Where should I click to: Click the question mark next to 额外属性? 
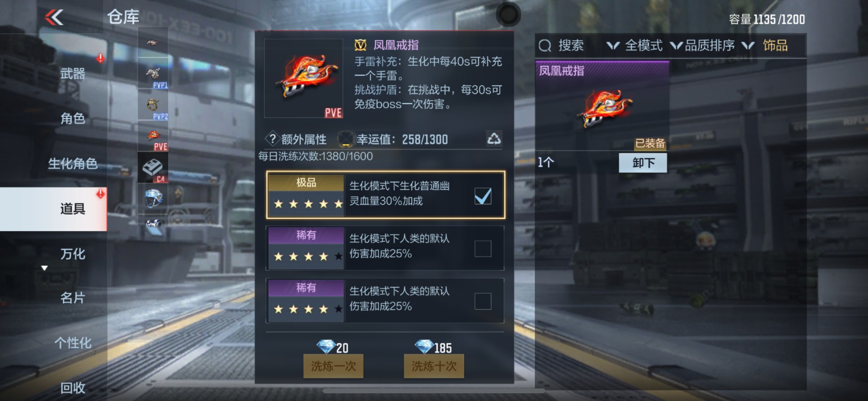(x=272, y=139)
